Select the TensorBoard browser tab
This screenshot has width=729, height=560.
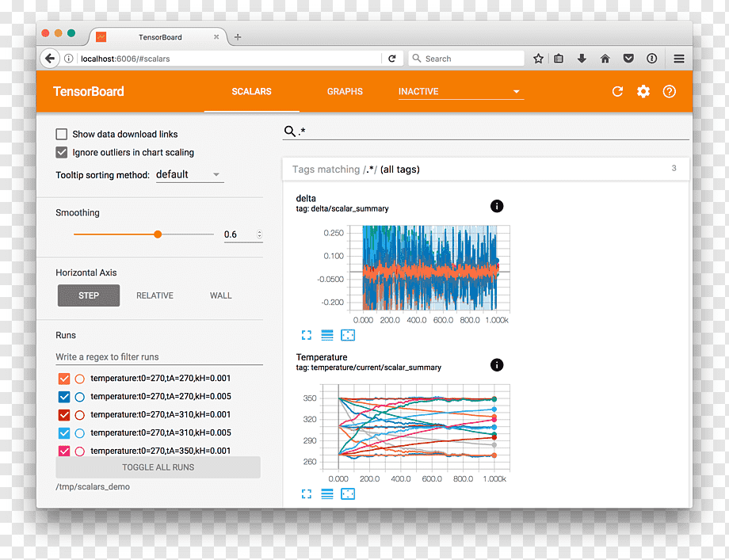(158, 36)
